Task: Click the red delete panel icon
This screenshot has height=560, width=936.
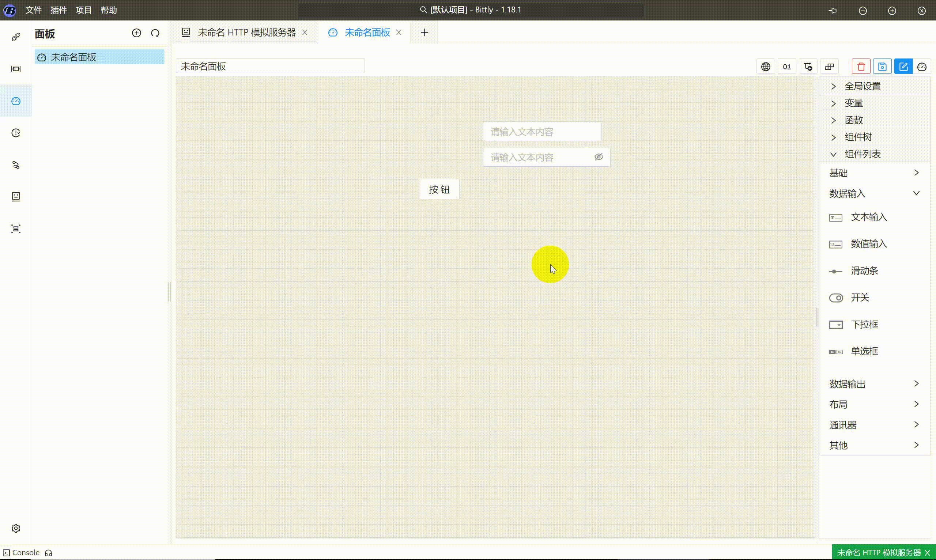Action: point(861,66)
